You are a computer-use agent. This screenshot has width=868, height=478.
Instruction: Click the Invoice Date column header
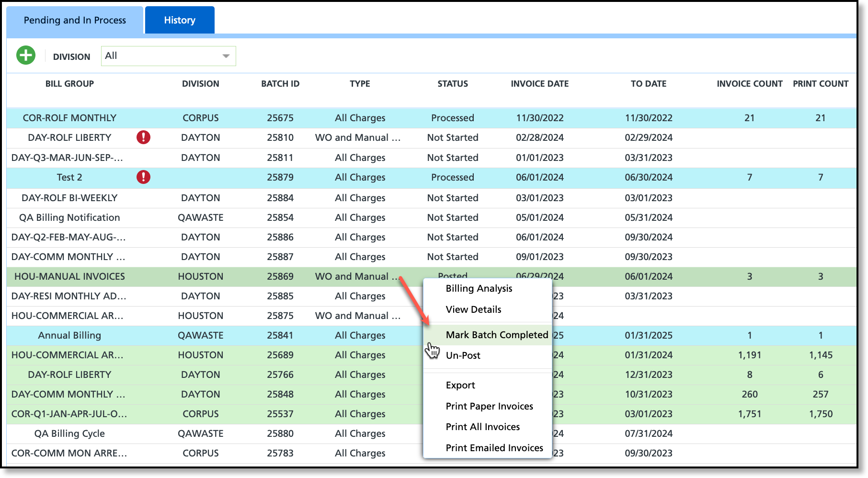point(539,84)
